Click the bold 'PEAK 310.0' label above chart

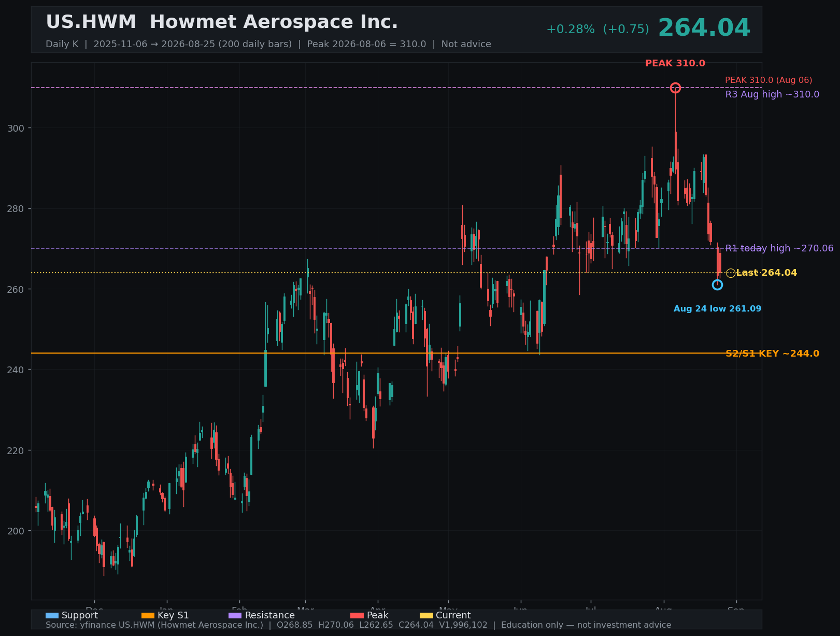click(x=675, y=63)
